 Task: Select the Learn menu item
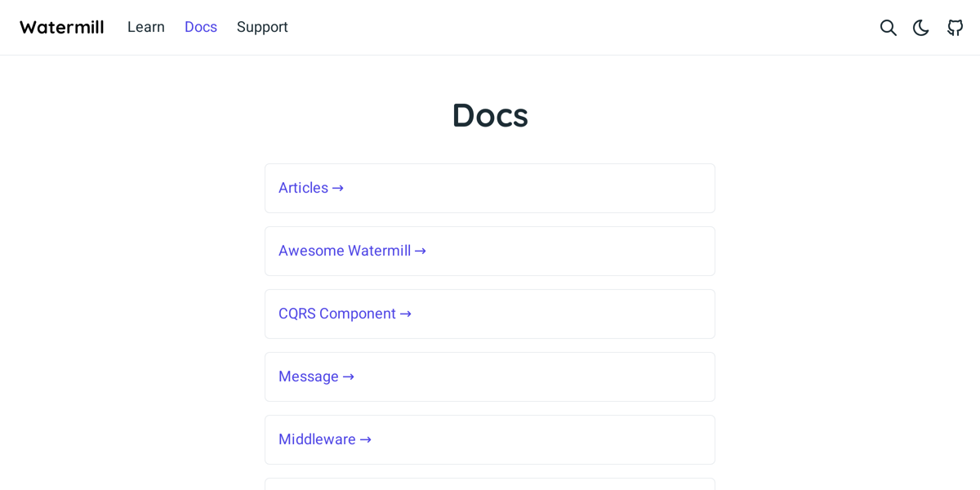(x=145, y=27)
